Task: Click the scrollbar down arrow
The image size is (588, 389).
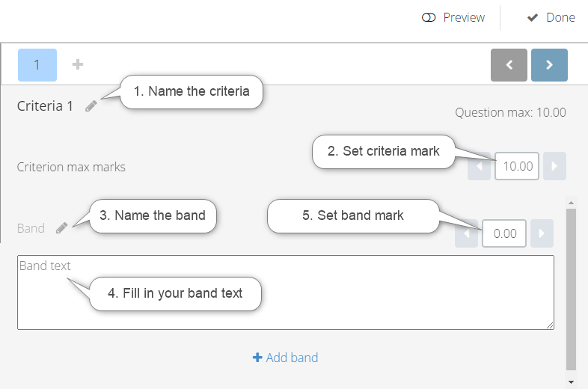Action: coord(571,382)
